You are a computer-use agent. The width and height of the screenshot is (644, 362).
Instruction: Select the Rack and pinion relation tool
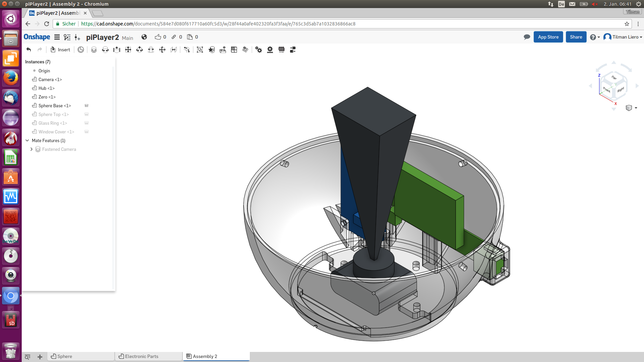[x=270, y=50]
